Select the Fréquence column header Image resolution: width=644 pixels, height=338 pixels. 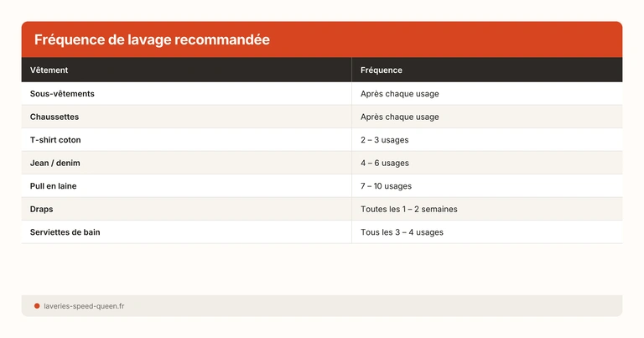[382, 70]
